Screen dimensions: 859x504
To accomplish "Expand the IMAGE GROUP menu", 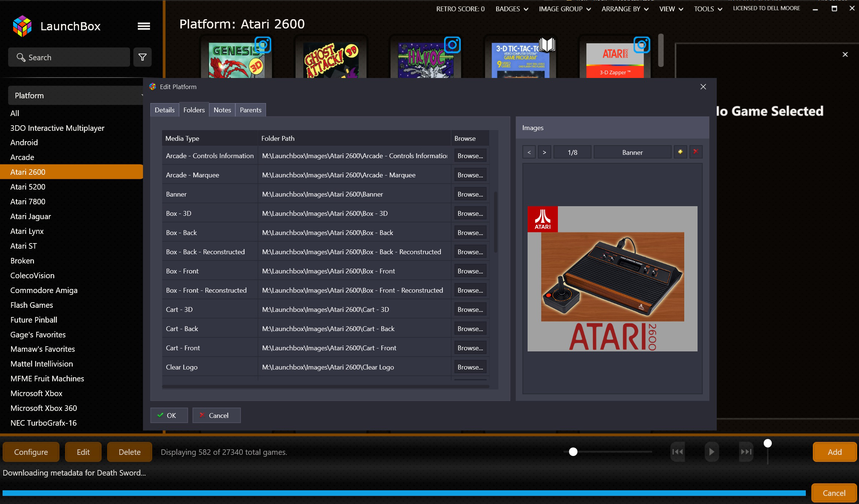I will [565, 9].
